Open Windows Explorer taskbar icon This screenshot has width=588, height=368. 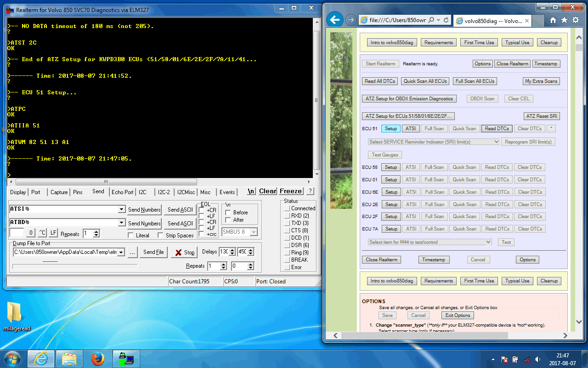click(69, 359)
